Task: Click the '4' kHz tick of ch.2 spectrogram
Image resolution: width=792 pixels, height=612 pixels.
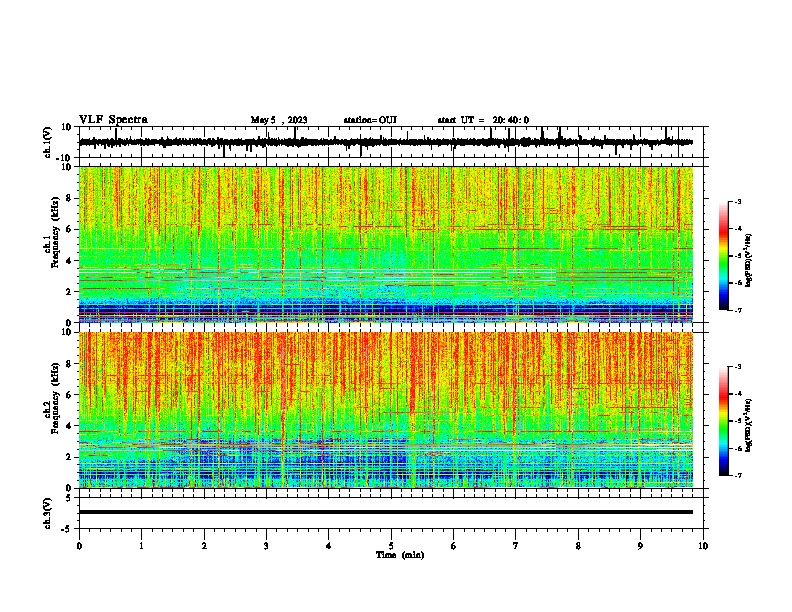Action: 69,426
